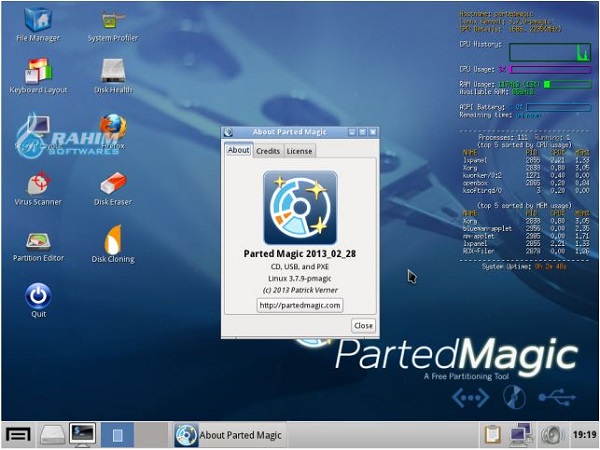
Task: Minimize the About Parted Magic window
Action: 352,132
